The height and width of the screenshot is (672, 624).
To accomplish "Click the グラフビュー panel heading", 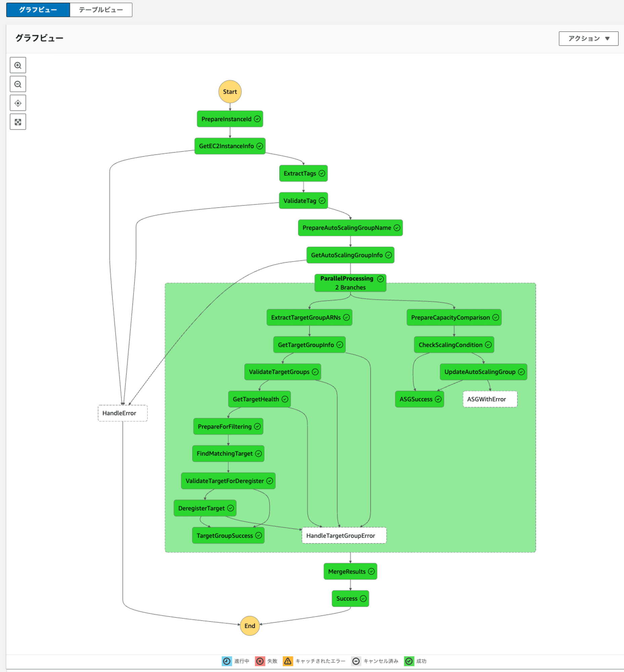I will click(40, 38).
